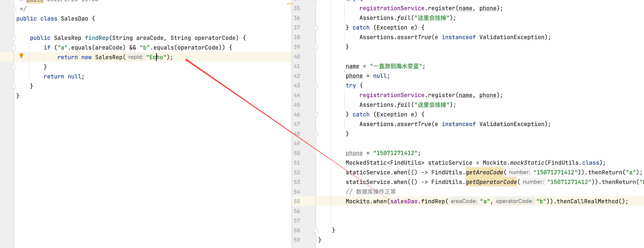The width and height of the screenshot is (644, 248).
Task: Click the fold-end arrow icon at line 39
Action: (x=316, y=47)
